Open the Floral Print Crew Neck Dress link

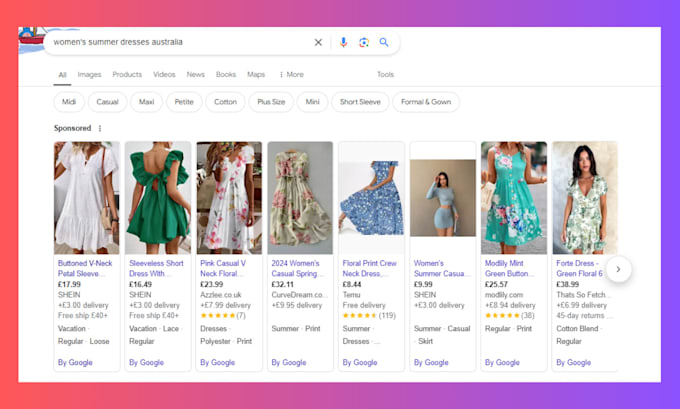(x=369, y=268)
